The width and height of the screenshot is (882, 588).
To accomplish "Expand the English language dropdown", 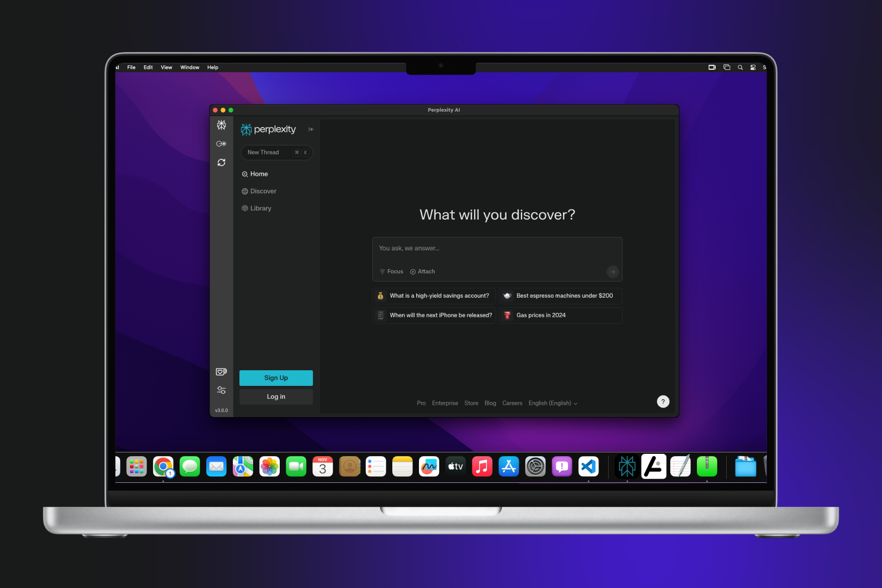I will tap(553, 403).
